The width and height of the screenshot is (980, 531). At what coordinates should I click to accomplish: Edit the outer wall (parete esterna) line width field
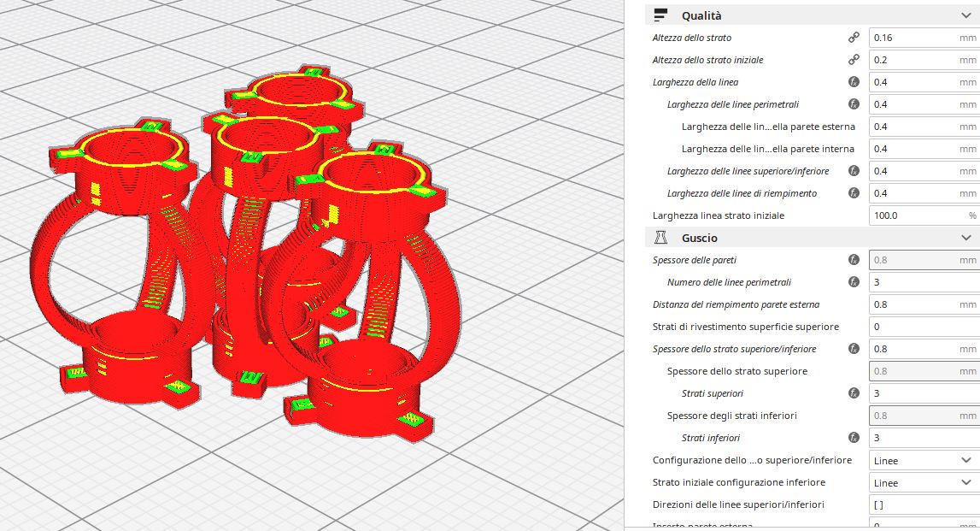[924, 127]
